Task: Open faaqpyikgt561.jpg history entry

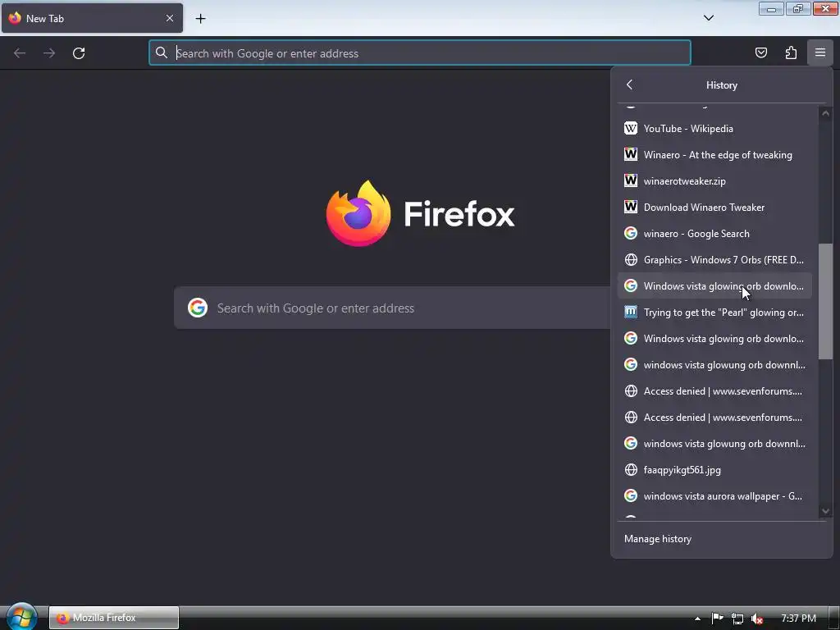Action: [x=714, y=470]
